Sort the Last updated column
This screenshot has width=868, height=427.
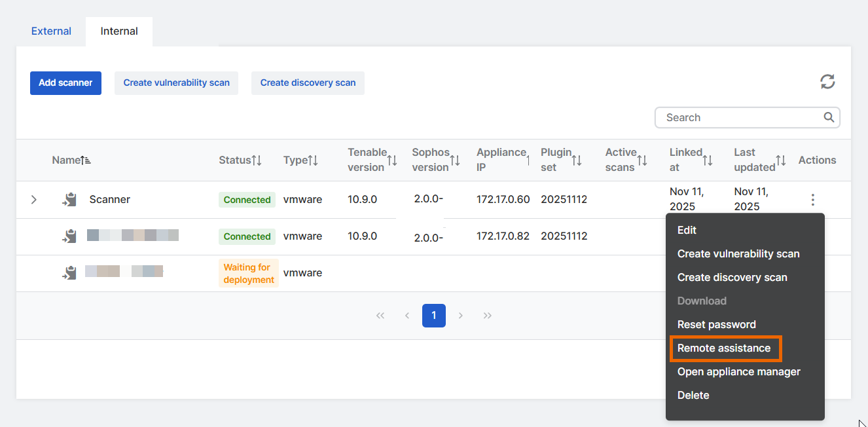[x=780, y=160]
